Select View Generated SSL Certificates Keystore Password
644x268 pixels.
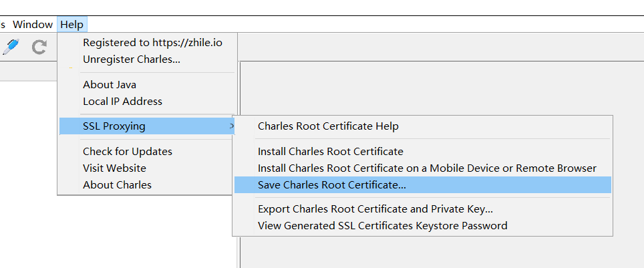[x=423, y=226]
